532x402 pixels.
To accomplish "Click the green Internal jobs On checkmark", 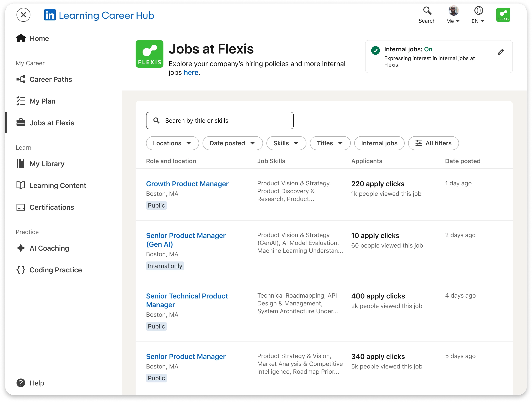I will 375,50.
